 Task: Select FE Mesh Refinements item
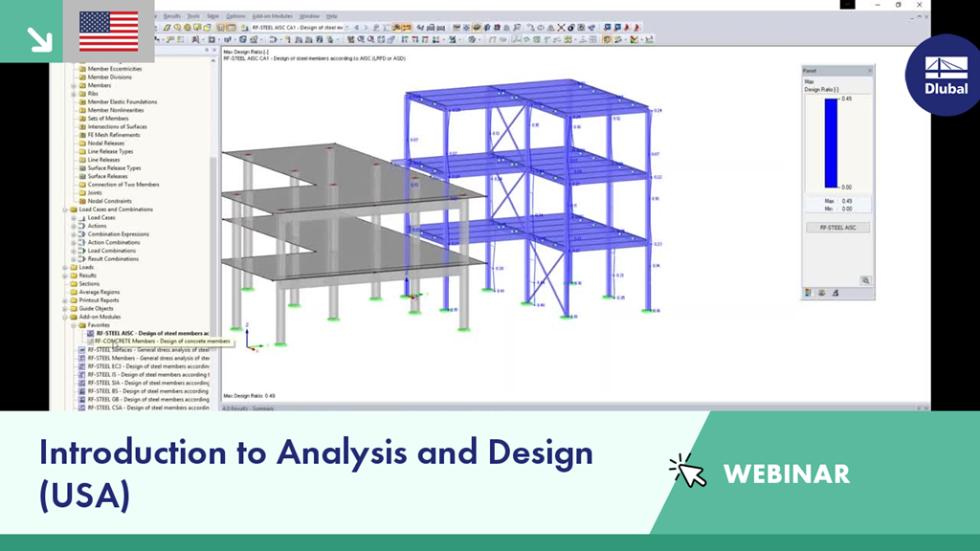pyautogui.click(x=114, y=135)
